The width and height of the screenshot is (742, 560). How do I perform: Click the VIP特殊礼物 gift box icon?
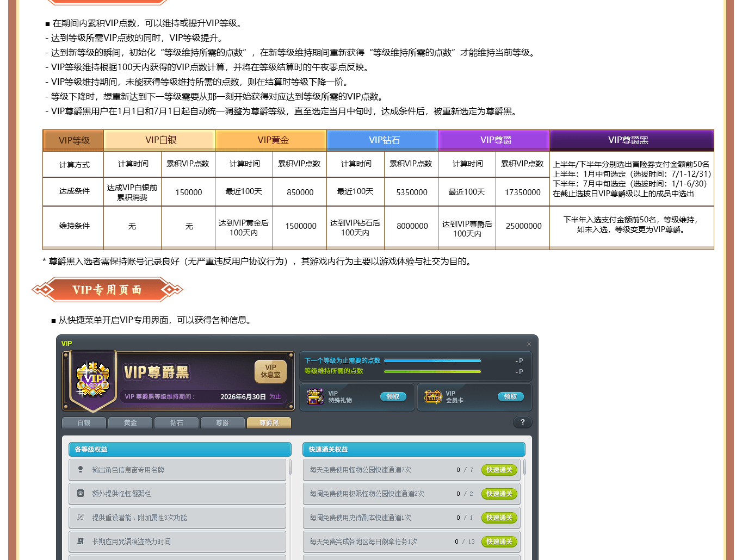click(x=315, y=396)
